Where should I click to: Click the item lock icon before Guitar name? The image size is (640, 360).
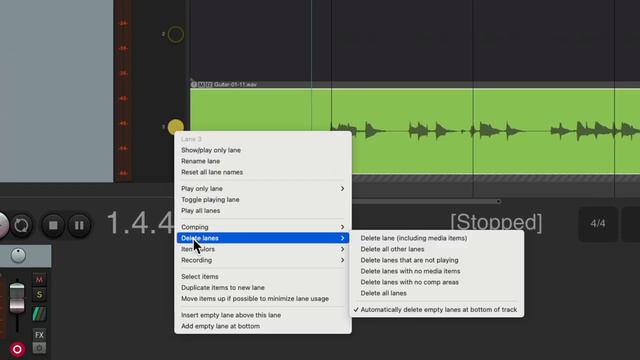(194, 84)
